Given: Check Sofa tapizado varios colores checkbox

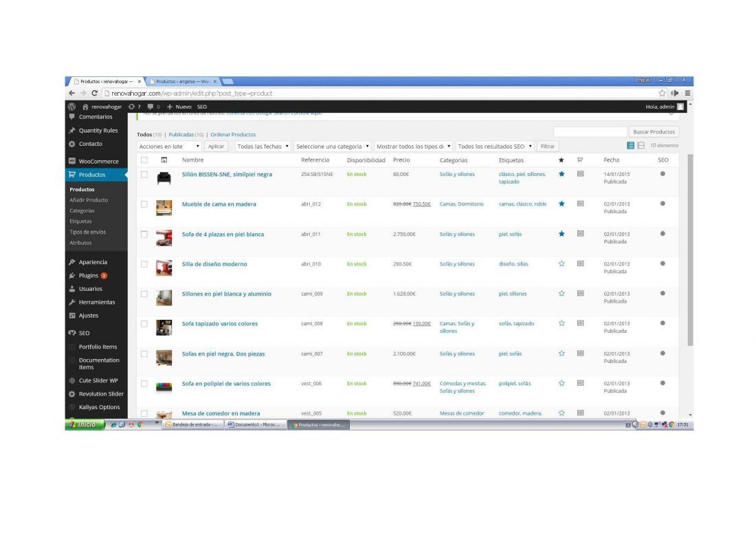Looking at the screenshot, I should [x=144, y=324].
